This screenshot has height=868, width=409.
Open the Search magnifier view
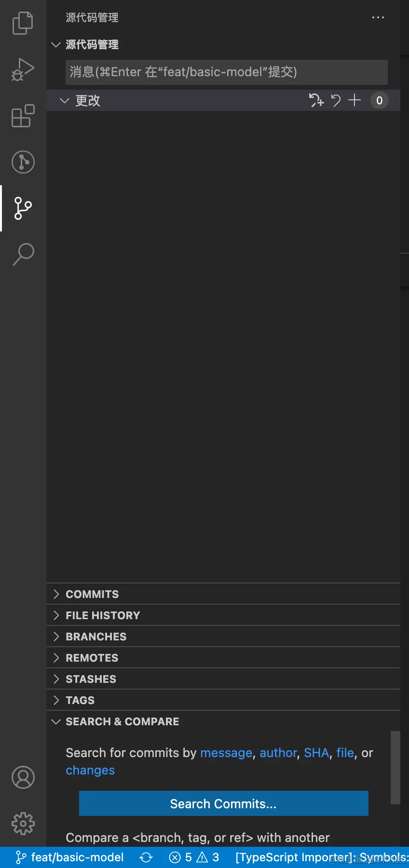tap(23, 255)
